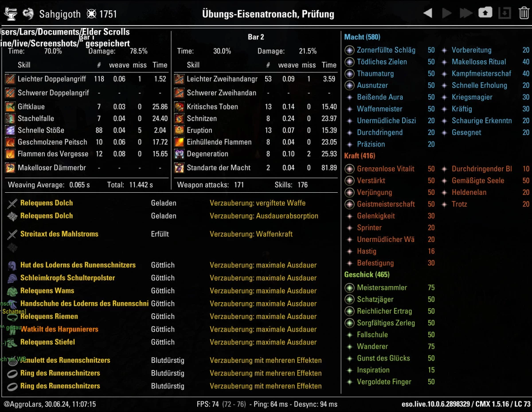Click the Skill column header of Bar 2
532x412 pixels.
tap(193, 65)
